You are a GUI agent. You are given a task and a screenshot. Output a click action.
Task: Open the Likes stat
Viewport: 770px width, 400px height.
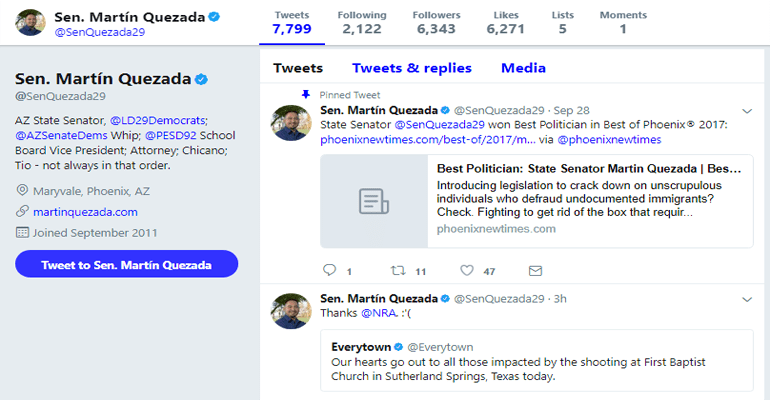click(x=505, y=23)
